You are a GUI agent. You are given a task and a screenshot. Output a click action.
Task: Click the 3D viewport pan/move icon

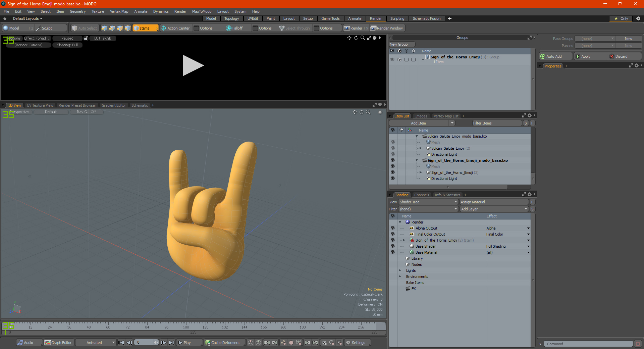coord(355,112)
